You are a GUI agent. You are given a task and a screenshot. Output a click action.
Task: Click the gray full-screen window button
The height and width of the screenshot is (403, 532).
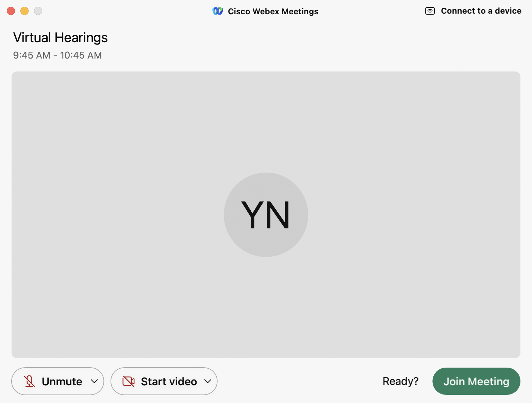pyautogui.click(x=38, y=11)
